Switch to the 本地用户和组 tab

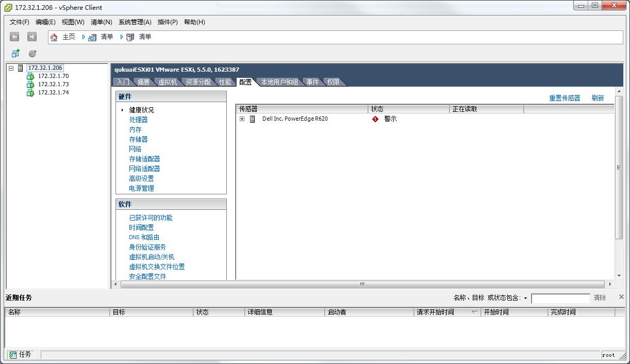[279, 82]
